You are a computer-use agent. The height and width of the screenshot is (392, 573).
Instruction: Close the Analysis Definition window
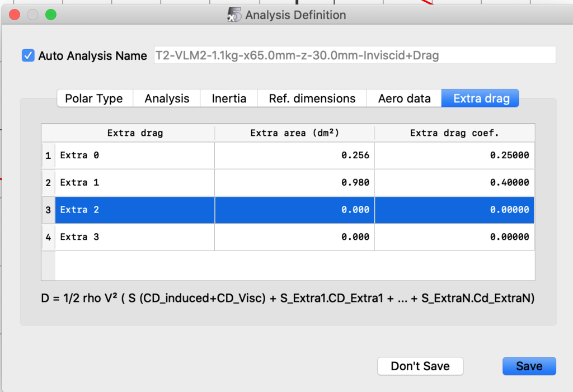coord(15,15)
